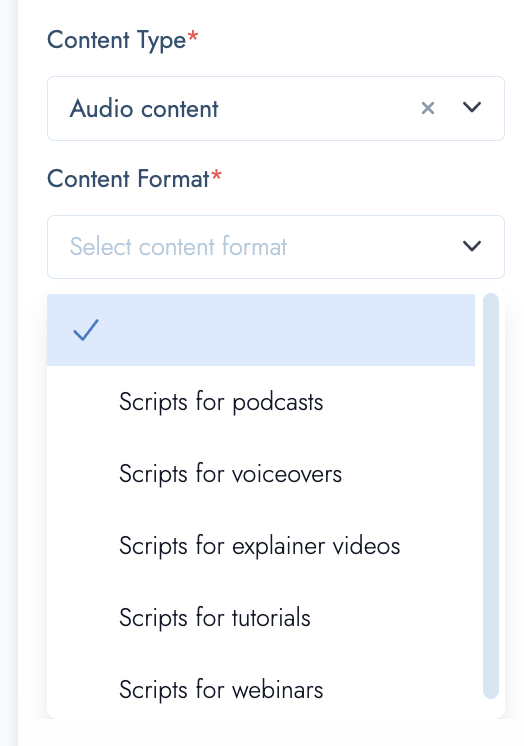The image size is (524, 746).
Task: Click the pale blue strip at left edge
Action: [x=9, y=373]
